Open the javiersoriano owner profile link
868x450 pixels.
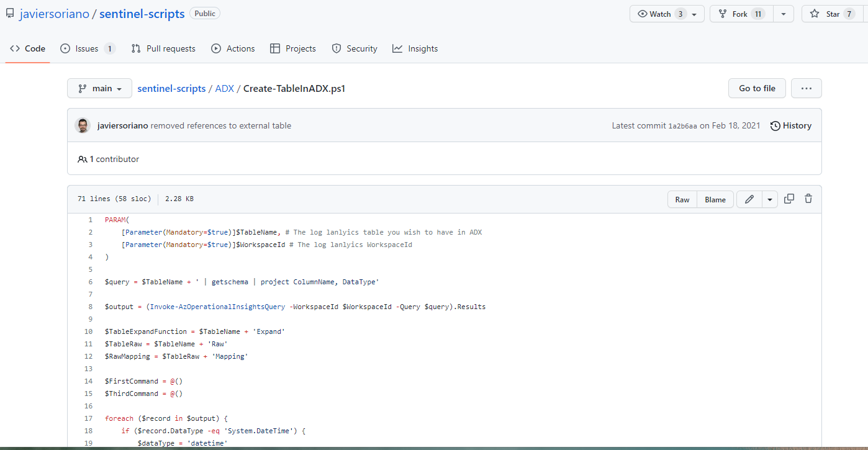point(54,14)
